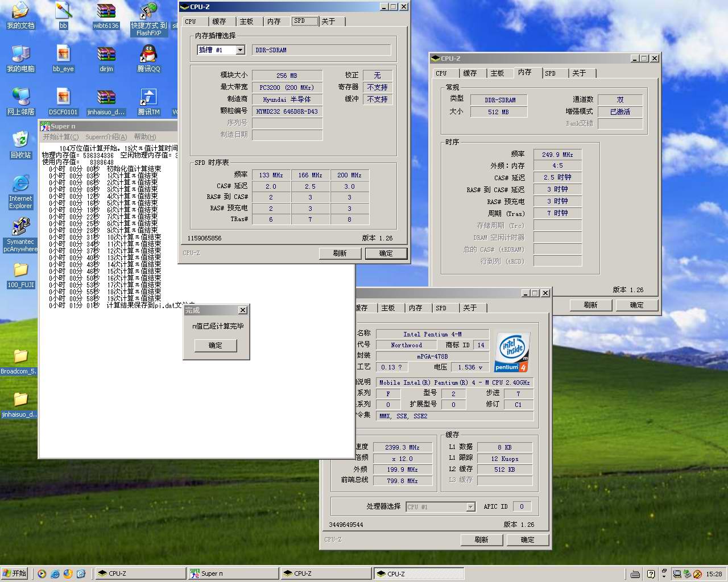
Task: Click the system clock showing 15:28
Action: [x=714, y=574]
